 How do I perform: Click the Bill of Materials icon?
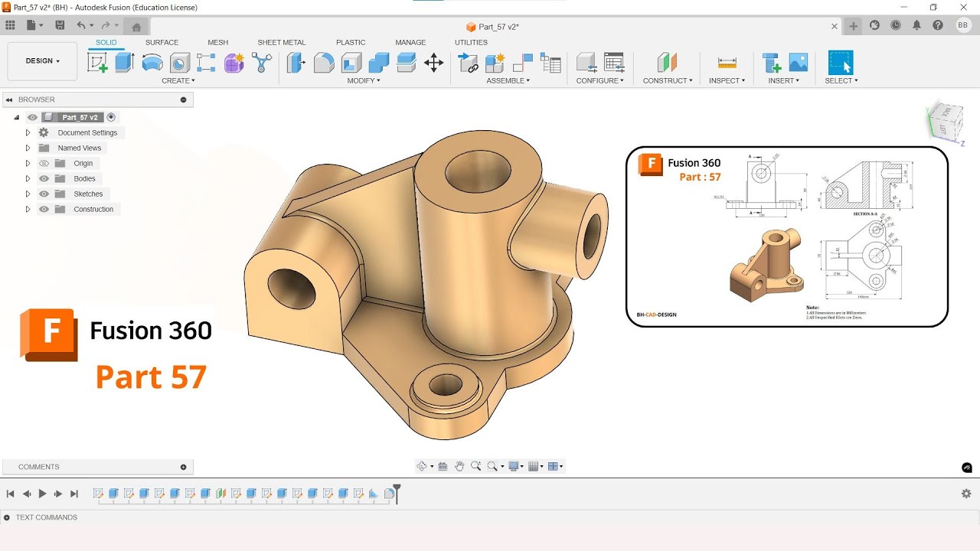coord(550,63)
